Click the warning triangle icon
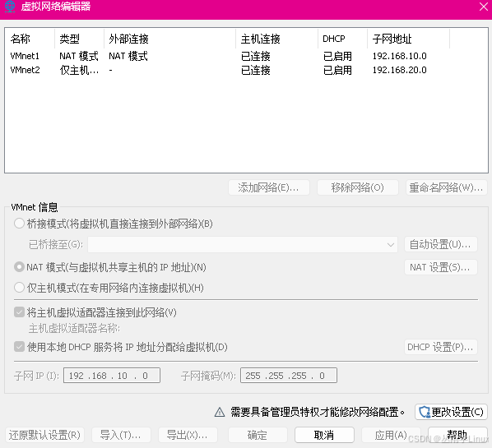This screenshot has height=448, width=492. tap(220, 412)
